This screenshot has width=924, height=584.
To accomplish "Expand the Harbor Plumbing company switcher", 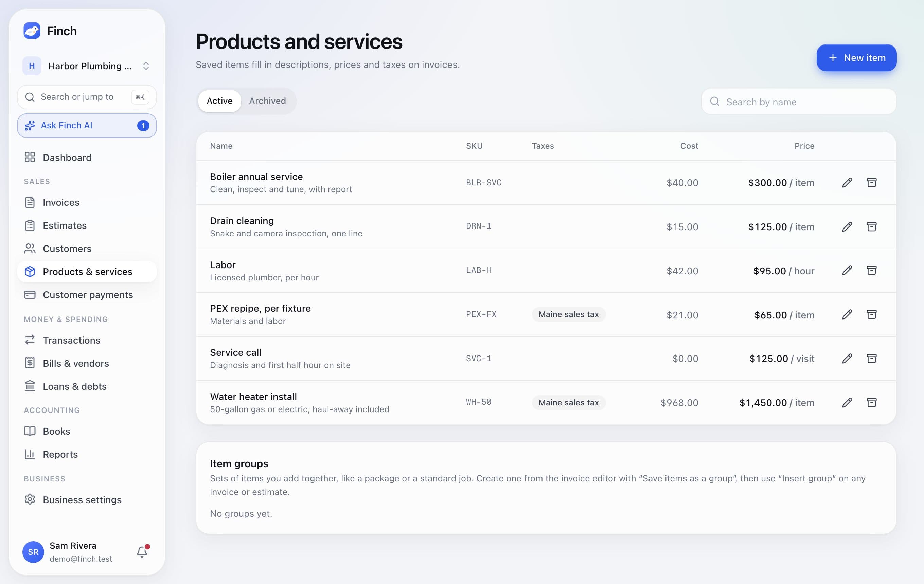I will 87,66.
